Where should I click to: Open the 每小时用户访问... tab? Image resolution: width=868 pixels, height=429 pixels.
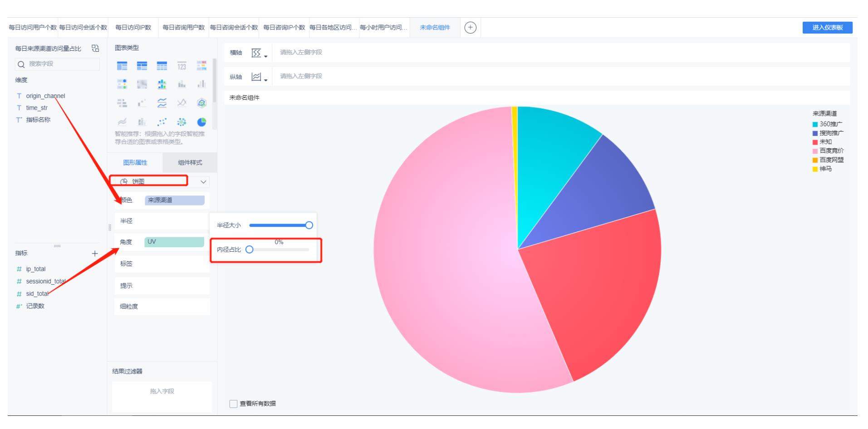[383, 28]
